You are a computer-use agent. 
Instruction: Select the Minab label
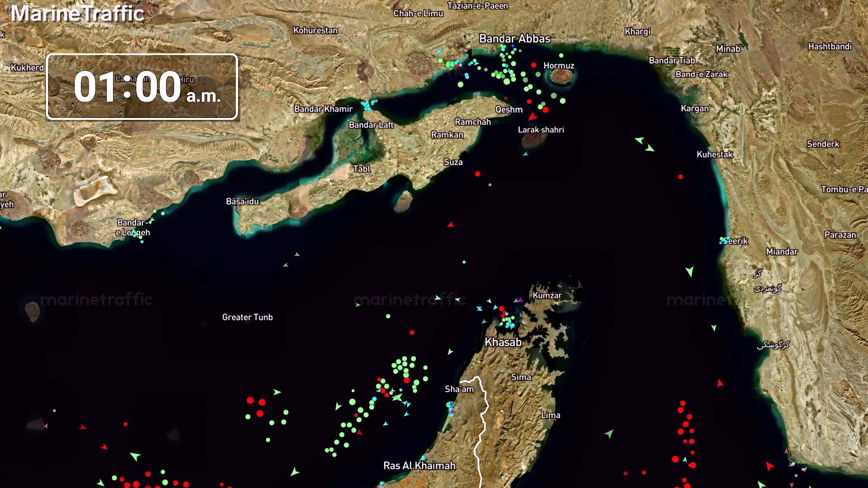coord(728,49)
